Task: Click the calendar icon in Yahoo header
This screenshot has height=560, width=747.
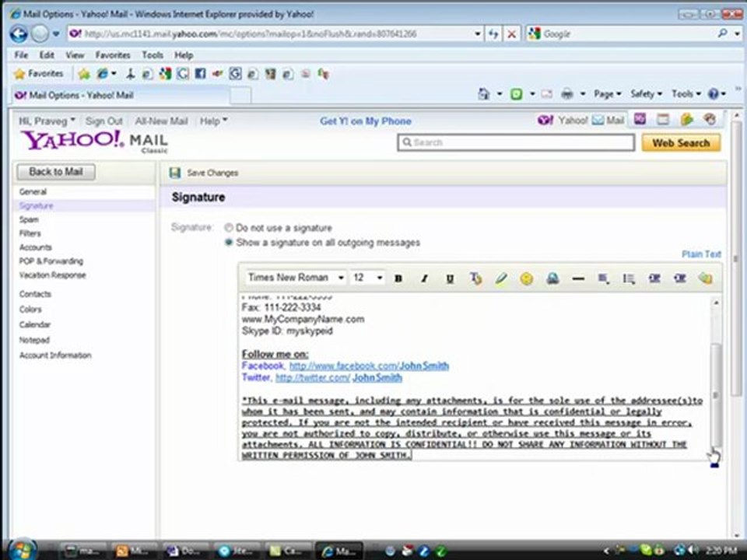Action: pos(663,119)
